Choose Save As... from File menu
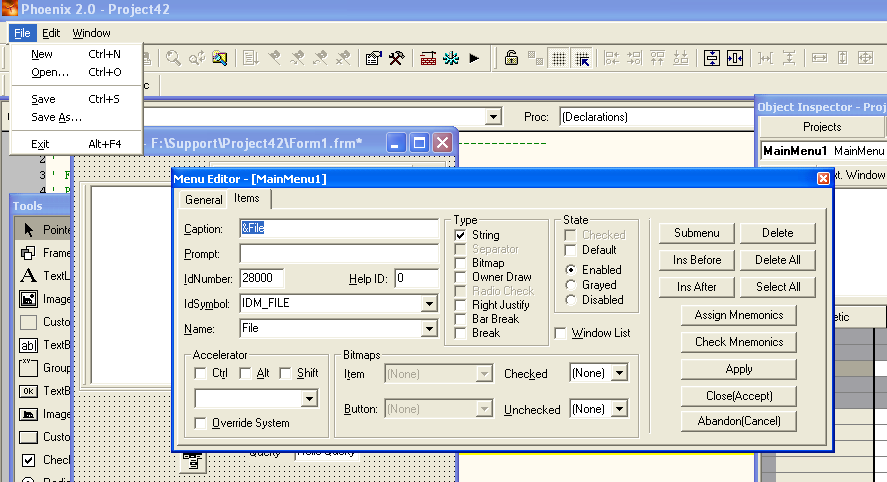This screenshot has height=482, width=887. [x=76, y=117]
